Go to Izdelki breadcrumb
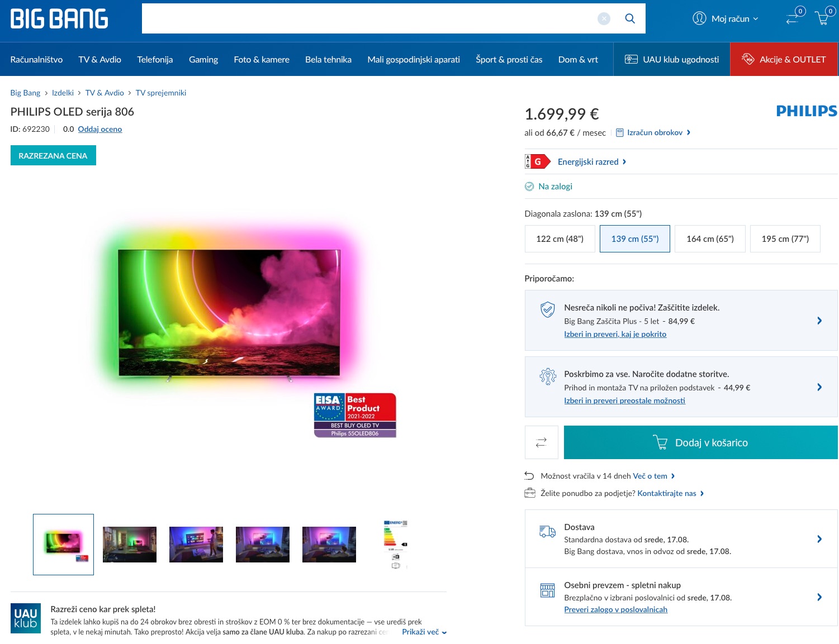 63,93
